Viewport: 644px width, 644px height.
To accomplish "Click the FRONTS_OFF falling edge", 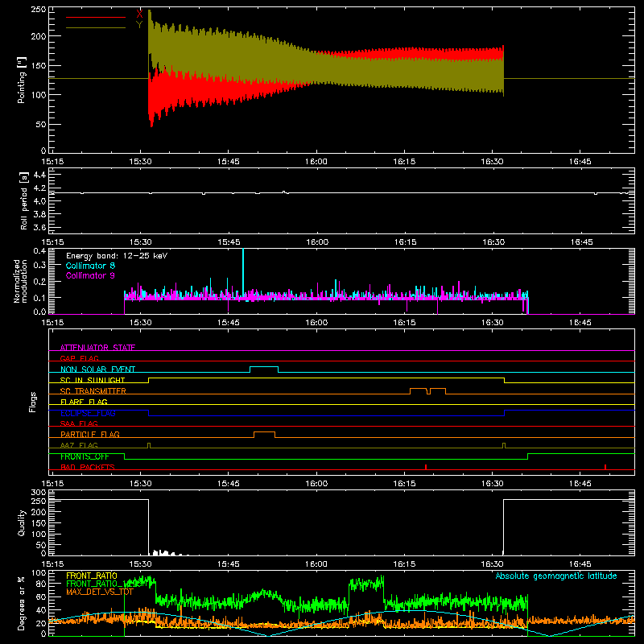I will 125,456.
